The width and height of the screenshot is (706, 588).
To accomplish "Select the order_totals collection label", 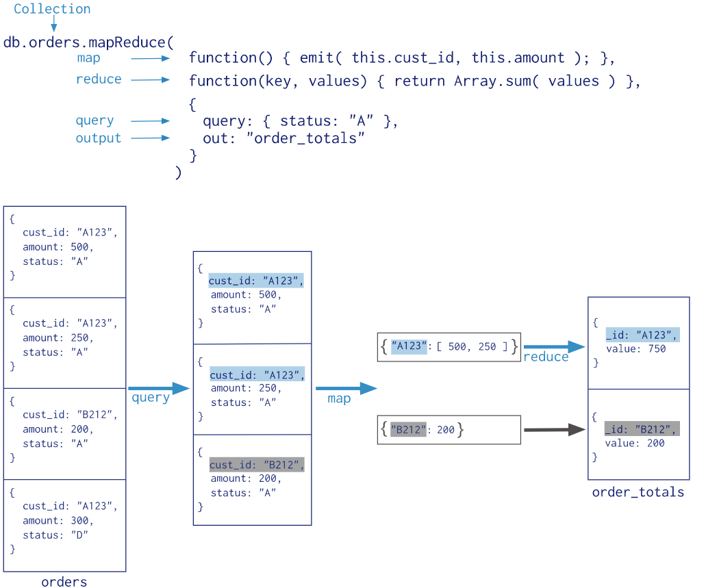I will pyautogui.click(x=638, y=492).
